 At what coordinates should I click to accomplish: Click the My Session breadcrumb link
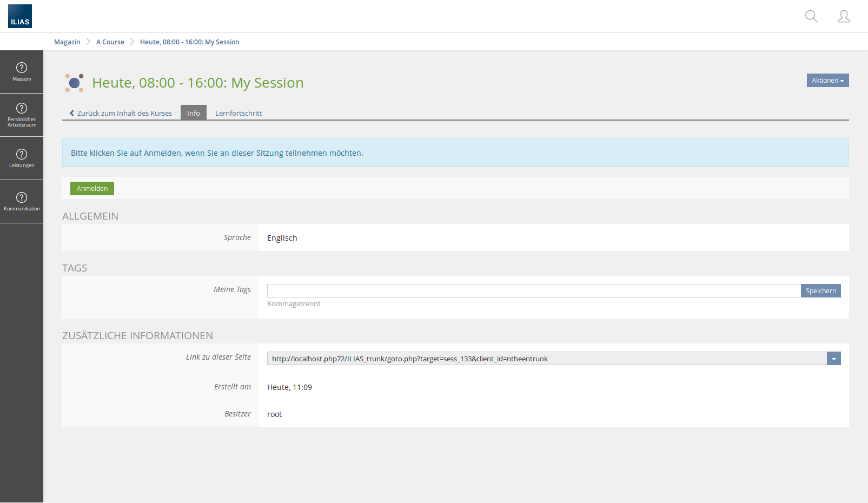coord(189,42)
